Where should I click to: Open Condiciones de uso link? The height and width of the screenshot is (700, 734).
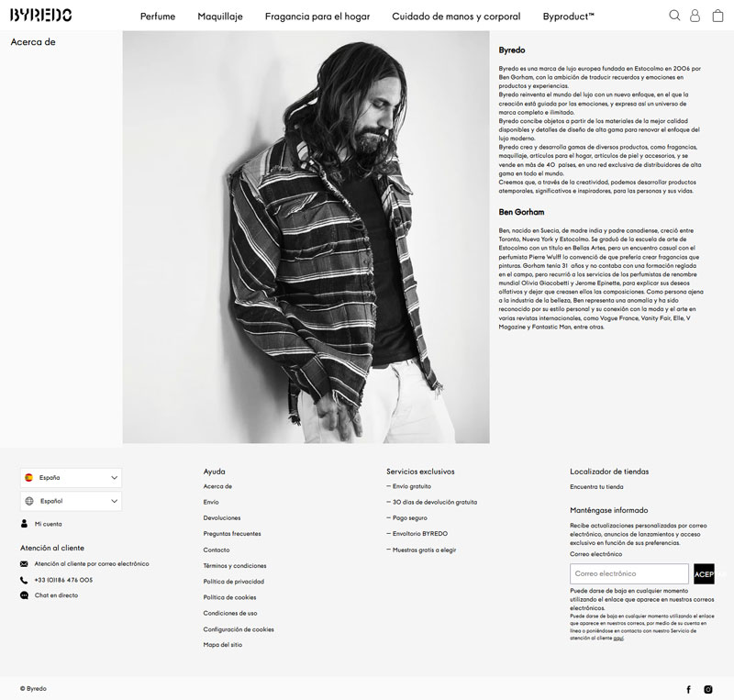point(230,613)
